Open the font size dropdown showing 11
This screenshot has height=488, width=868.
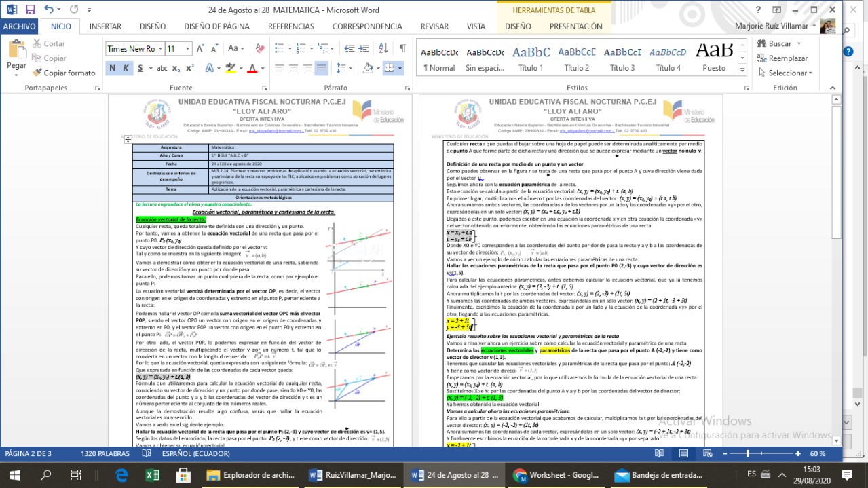[x=188, y=48]
